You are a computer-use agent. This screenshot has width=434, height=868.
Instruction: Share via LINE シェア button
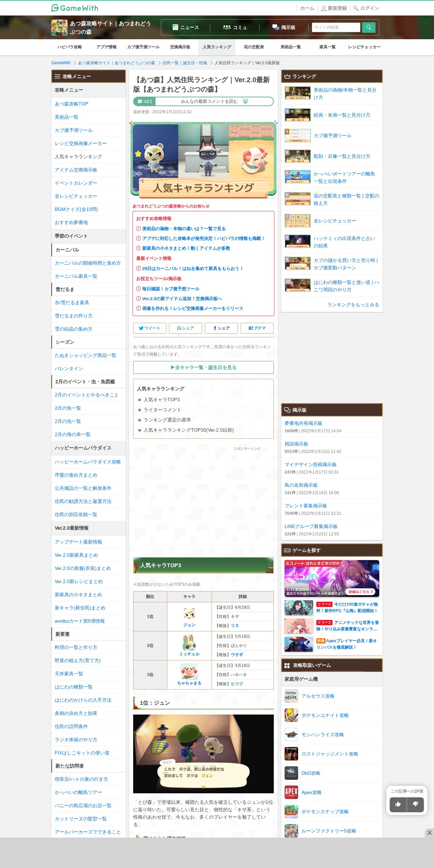(186, 328)
